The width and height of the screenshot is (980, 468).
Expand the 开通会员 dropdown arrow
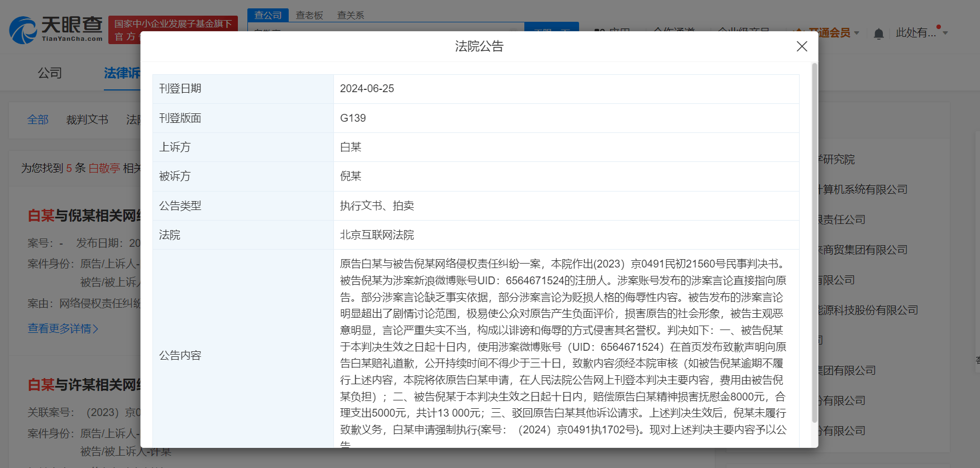coord(857,33)
